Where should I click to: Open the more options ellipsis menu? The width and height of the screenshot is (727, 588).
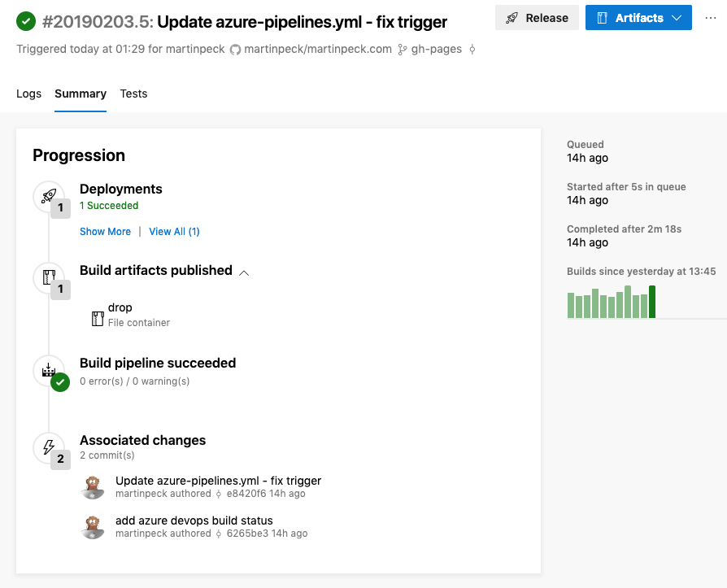pyautogui.click(x=710, y=18)
